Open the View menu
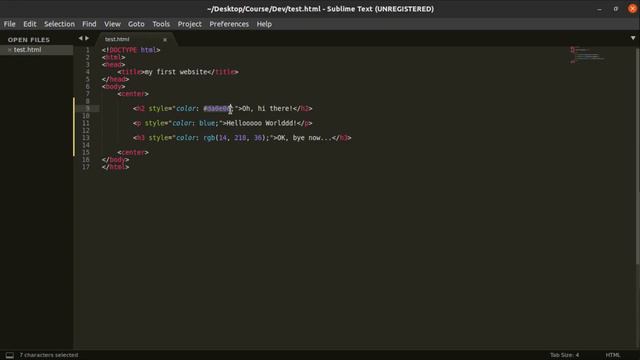This screenshot has height=360, width=640. click(112, 24)
